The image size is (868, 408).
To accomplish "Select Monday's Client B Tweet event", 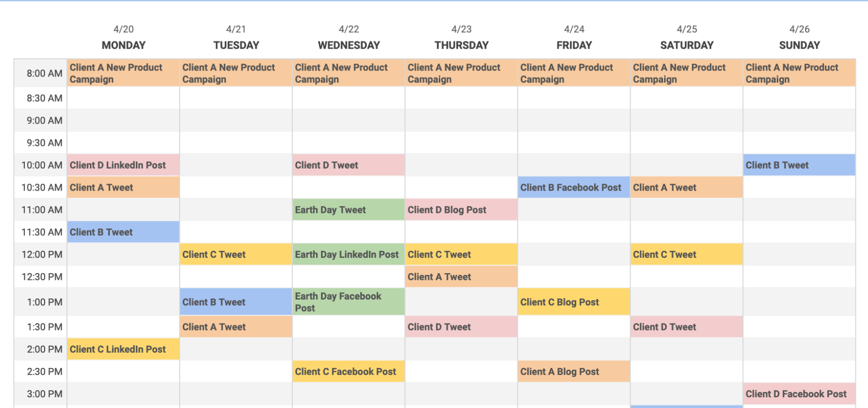I will [x=123, y=232].
